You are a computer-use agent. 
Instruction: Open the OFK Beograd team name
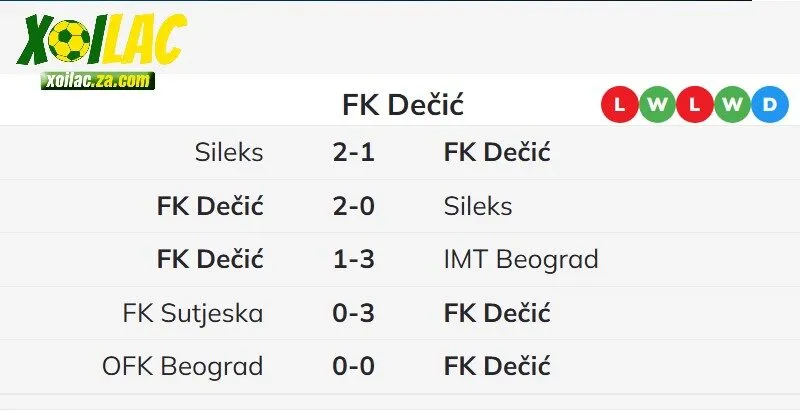click(182, 366)
